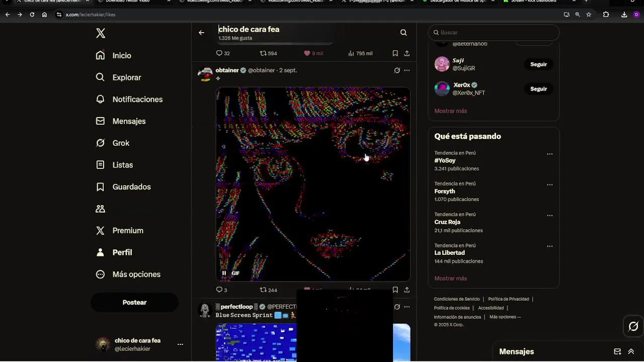This screenshot has height=362, width=644.
Task: Launch Grok from the sidebar
Action: point(113,143)
